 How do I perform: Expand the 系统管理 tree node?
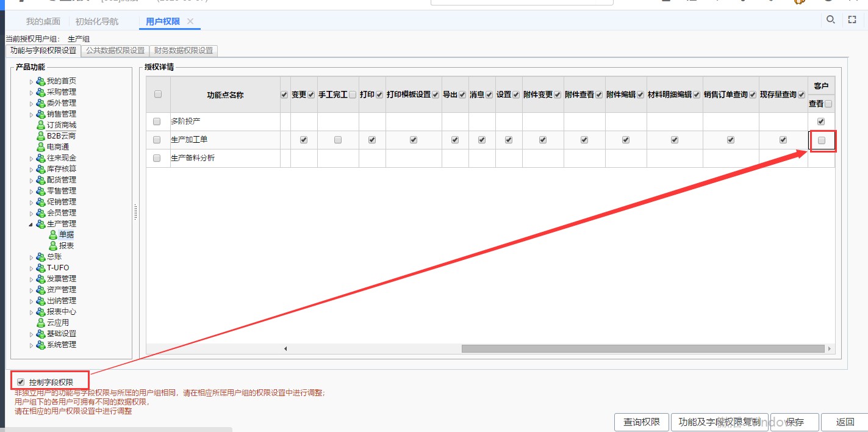pyautogui.click(x=32, y=345)
